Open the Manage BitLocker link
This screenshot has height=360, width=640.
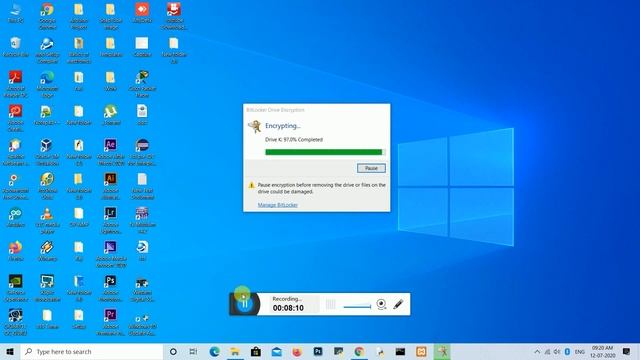pos(278,205)
